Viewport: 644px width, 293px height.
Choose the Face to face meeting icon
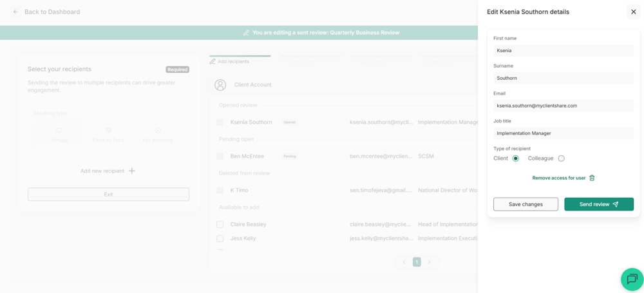click(108, 130)
